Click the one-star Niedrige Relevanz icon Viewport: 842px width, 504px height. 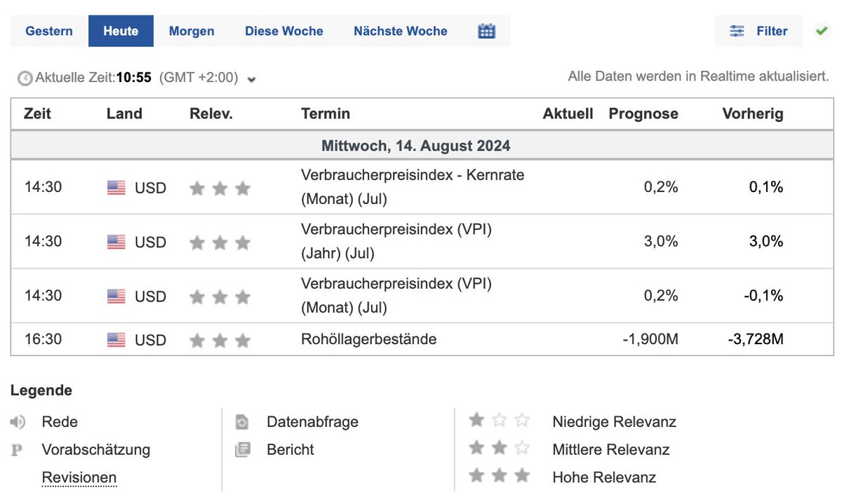[499, 420]
